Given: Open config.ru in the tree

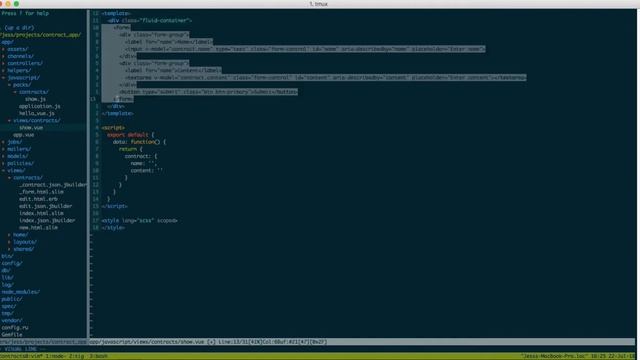Looking at the screenshot, I should click(x=15, y=328).
